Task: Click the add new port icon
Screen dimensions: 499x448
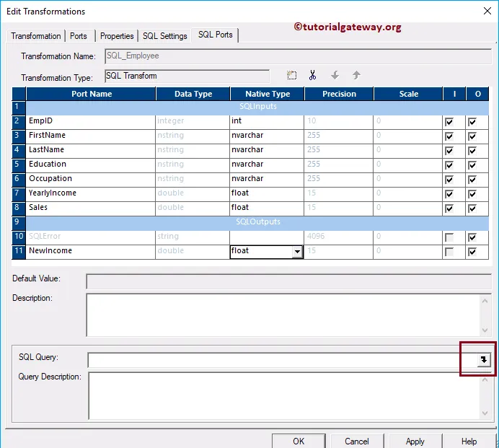Action: tap(291, 76)
